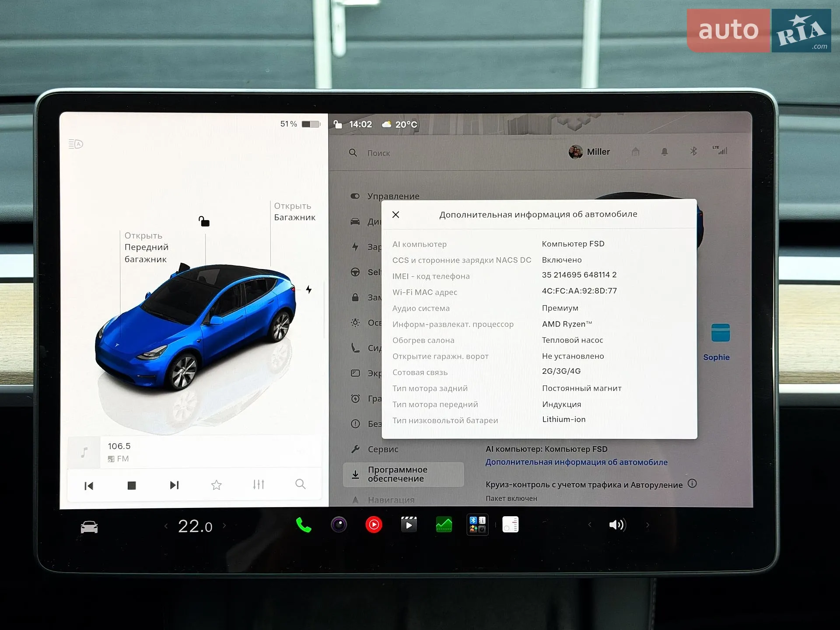Open the Theater clapperboard app
The width and height of the screenshot is (840, 630).
(409, 525)
